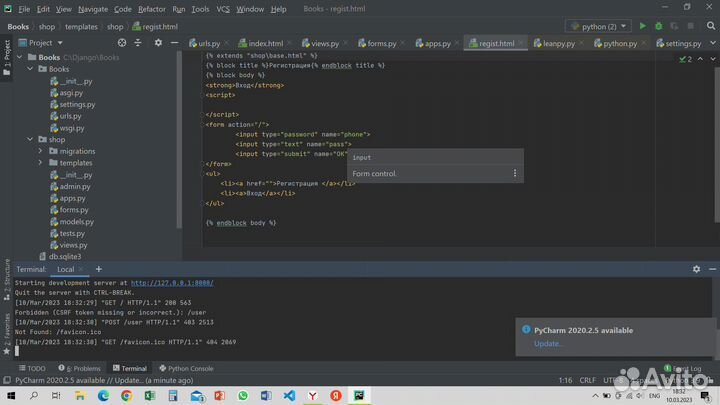Screen dimensions: 720x405
Task: Open Chrome from the taskbar
Action: 126,395
